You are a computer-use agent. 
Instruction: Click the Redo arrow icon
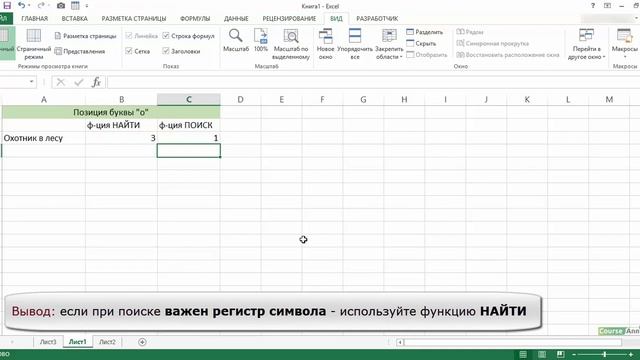pyautogui.click(x=40, y=5)
